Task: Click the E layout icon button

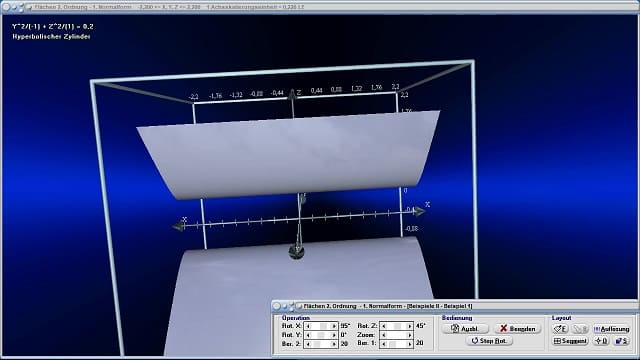Action: (x=560, y=329)
